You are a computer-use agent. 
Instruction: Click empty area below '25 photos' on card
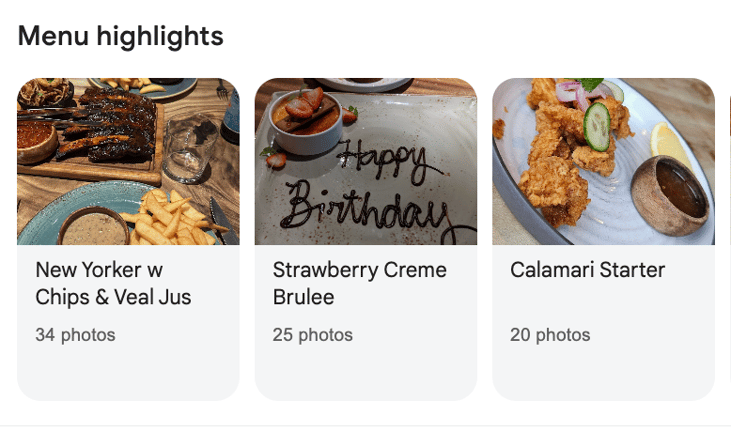tap(366, 375)
